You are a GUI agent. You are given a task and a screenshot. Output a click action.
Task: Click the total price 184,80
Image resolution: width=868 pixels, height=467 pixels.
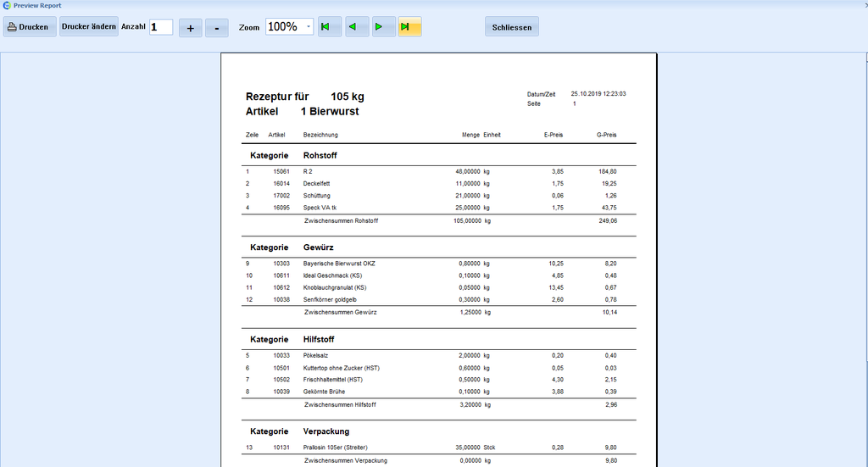click(608, 171)
